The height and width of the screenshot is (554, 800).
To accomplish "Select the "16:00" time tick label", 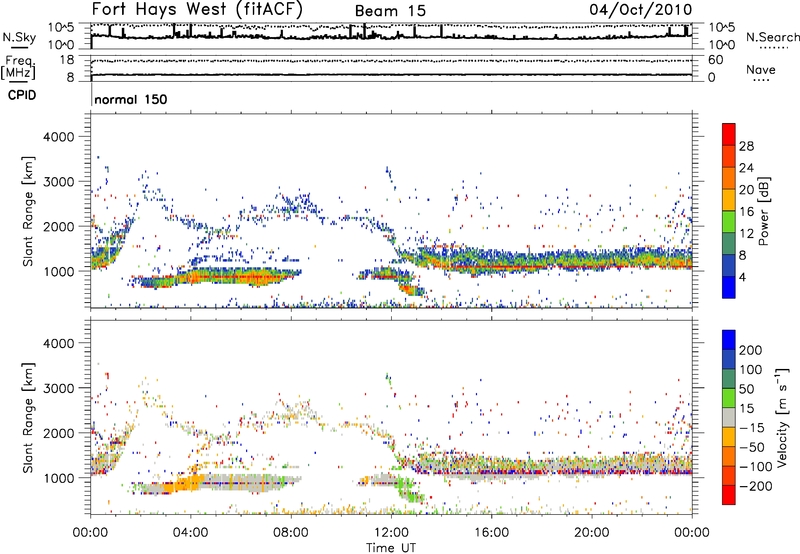I will [x=491, y=533].
